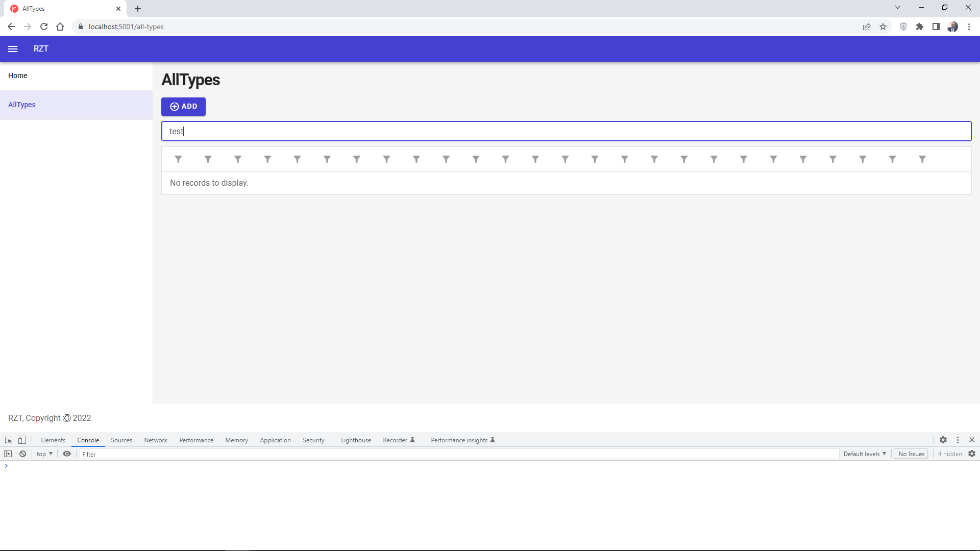Click the console Filter field
The image size is (980, 551).
[x=459, y=454]
